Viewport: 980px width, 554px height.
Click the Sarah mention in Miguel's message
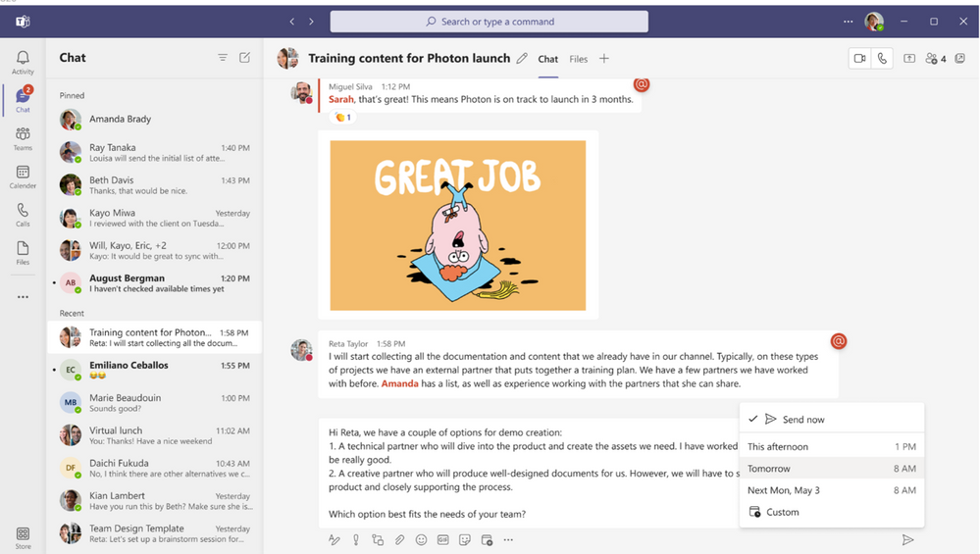(x=341, y=99)
